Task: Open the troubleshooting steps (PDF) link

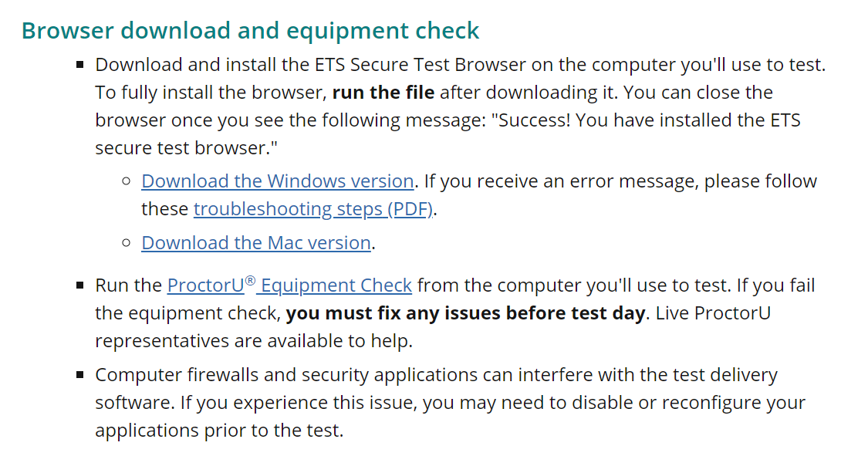Action: point(312,208)
